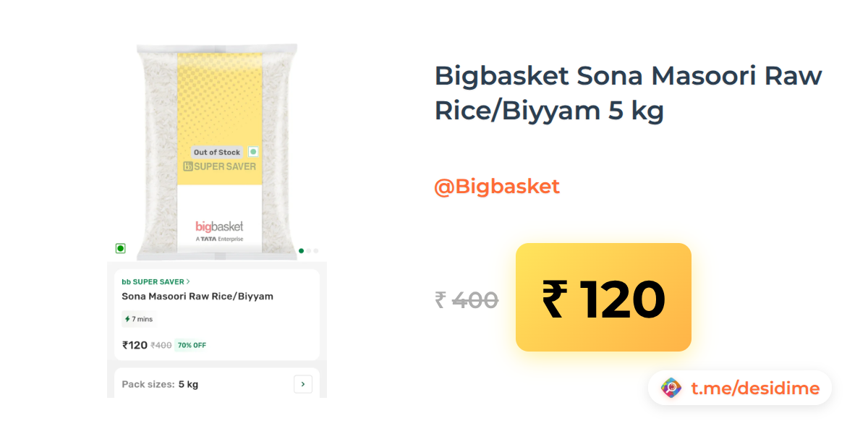Viewport: 868px width, 434px height.
Task: Click the bigbasket logo on the rice pack
Action: point(219,226)
